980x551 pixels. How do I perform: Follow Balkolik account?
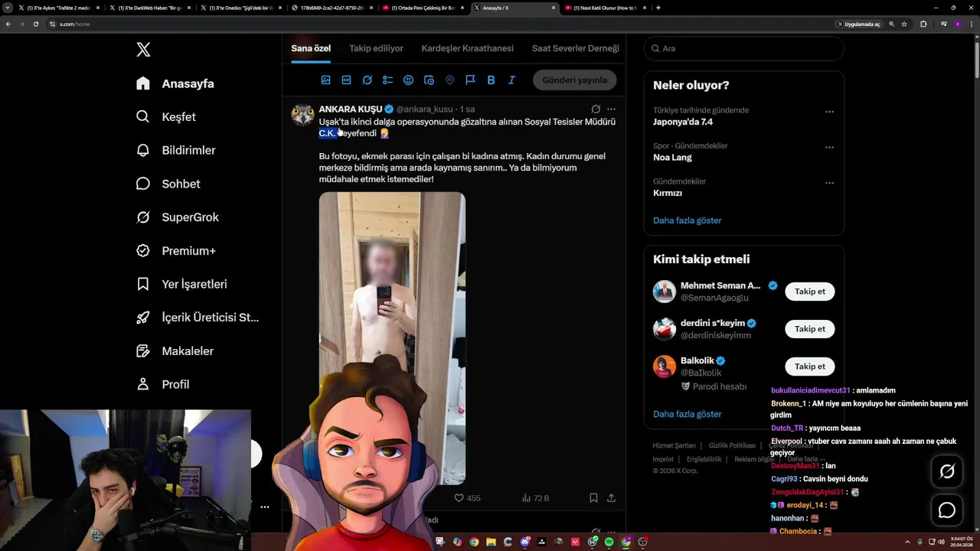(809, 367)
